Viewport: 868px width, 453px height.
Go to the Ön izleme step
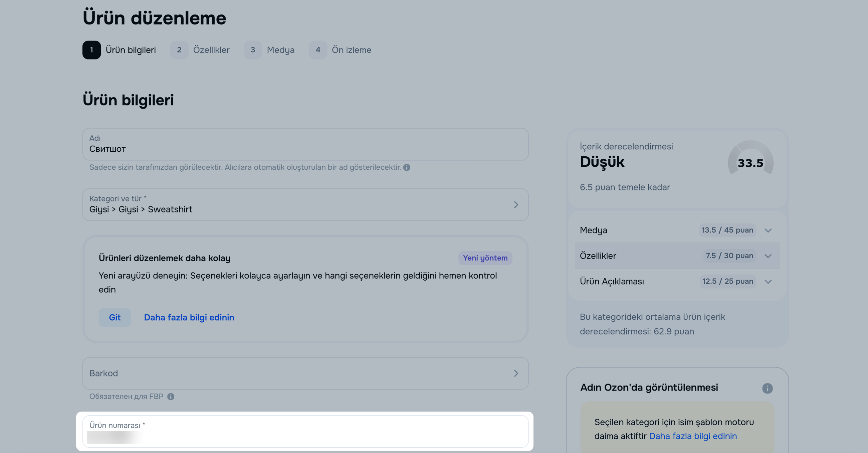(x=351, y=50)
